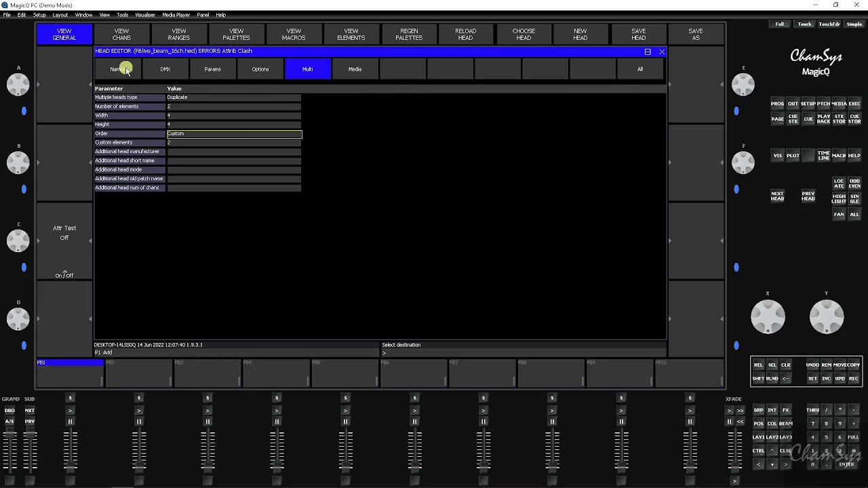Screen dimensions: 868x488
Task: Open the Media tab in Head Editor
Action: pyautogui.click(x=355, y=69)
